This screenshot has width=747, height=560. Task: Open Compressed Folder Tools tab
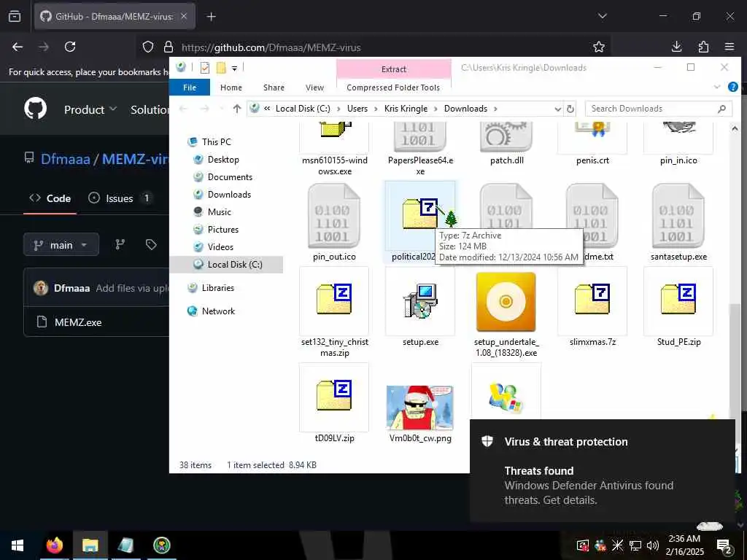coord(393,87)
